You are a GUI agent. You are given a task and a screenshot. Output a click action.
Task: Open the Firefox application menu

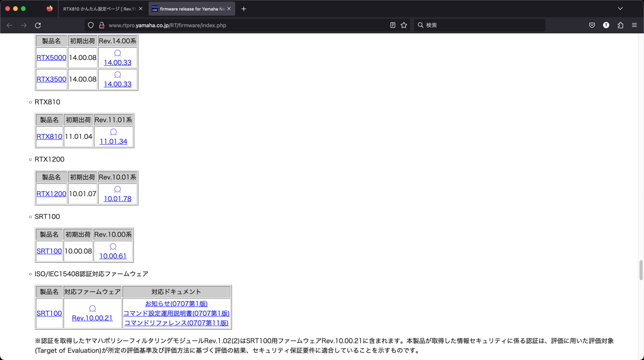click(x=634, y=25)
